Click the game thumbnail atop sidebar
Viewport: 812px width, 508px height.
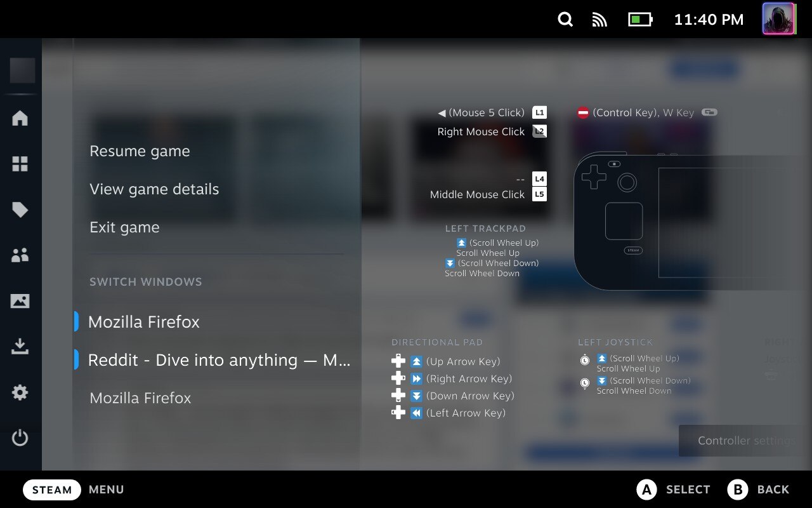[22, 70]
